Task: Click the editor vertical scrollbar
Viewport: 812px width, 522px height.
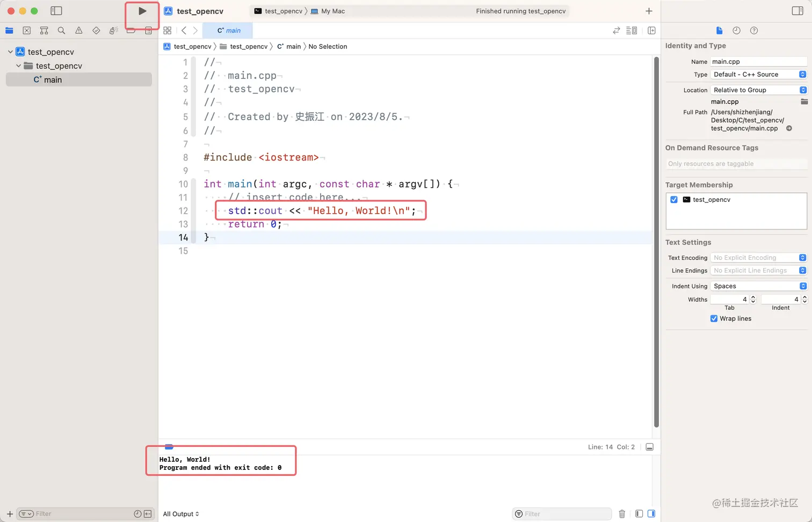Action: coord(656,242)
